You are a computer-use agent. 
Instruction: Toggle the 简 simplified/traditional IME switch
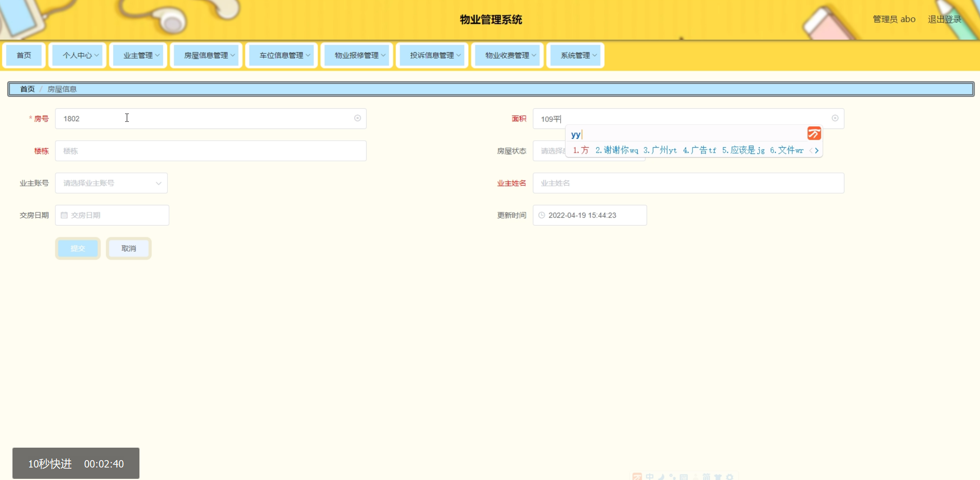pos(706,477)
